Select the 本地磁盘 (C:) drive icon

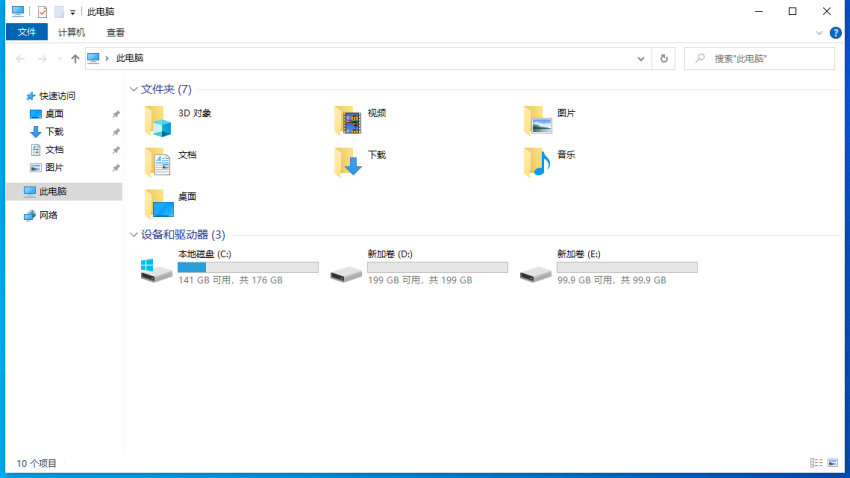(156, 270)
